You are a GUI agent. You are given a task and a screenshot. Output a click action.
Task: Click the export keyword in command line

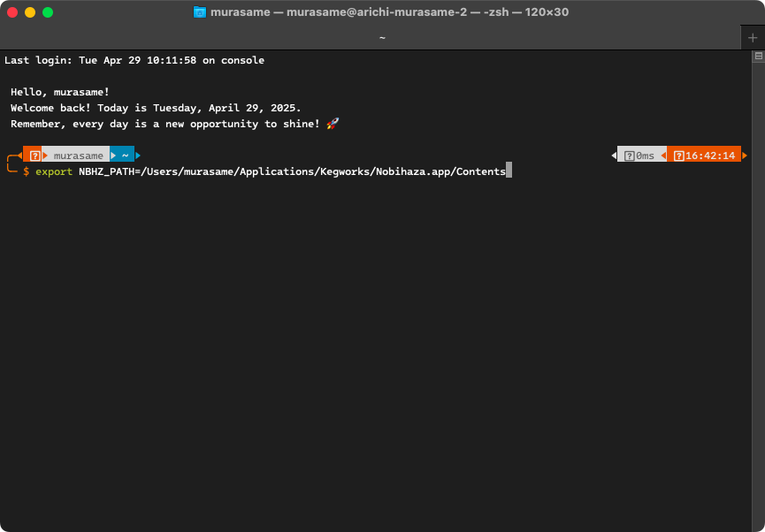coord(54,171)
